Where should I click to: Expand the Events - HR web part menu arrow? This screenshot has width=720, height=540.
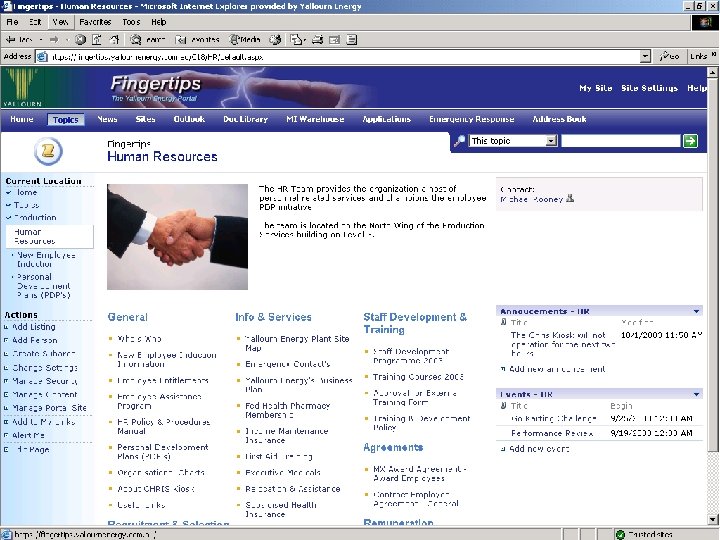tap(696, 394)
